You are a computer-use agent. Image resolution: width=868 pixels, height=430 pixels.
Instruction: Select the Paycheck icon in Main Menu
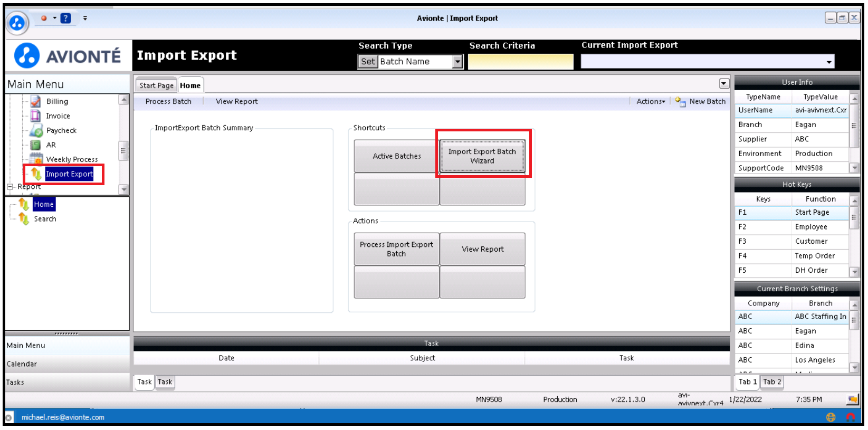35,130
